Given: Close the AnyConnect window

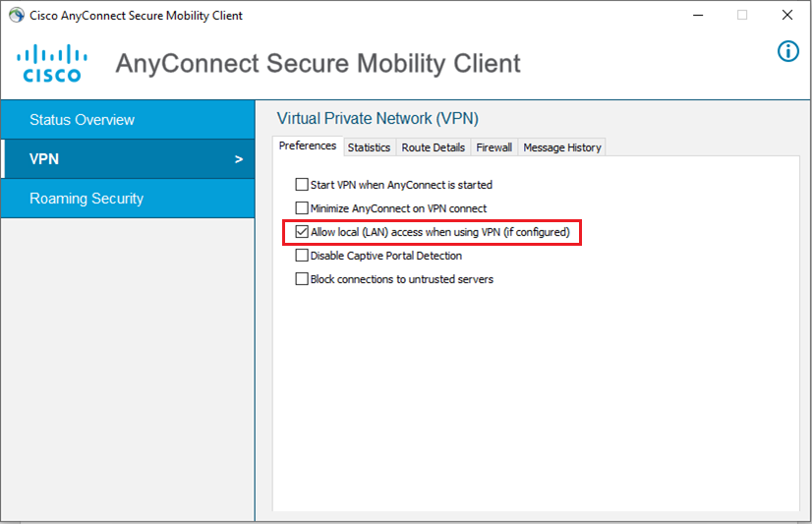Looking at the screenshot, I should coord(786,16).
